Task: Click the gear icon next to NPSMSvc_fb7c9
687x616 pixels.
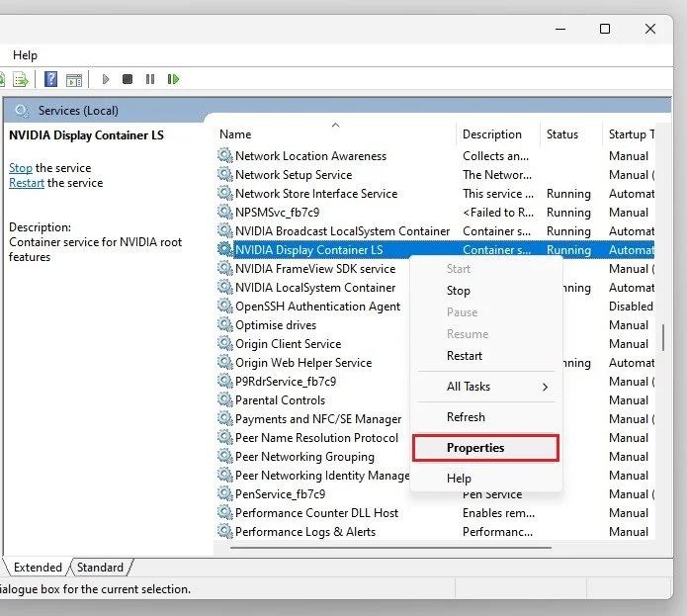Action: 225,212
